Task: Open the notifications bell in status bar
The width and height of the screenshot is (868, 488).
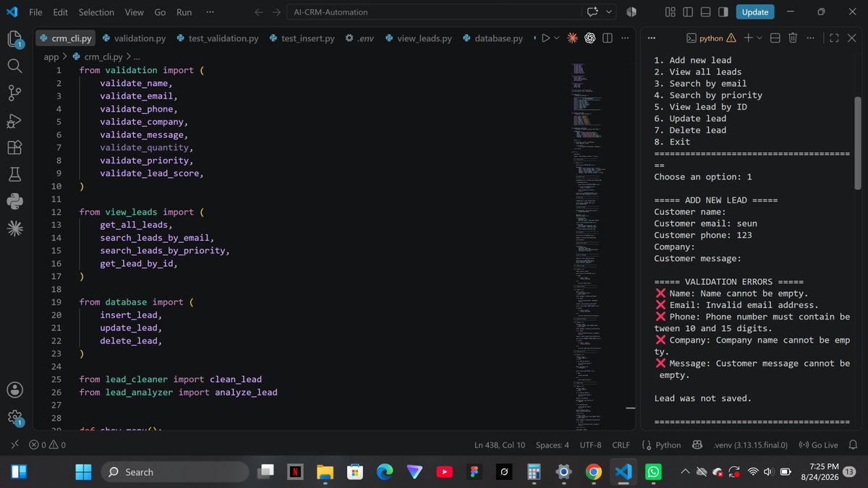Action: pyautogui.click(x=853, y=445)
